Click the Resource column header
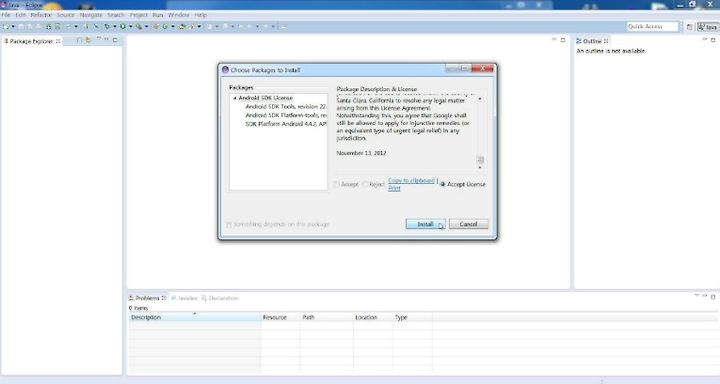Screen dimensions: 720x384 click(x=280, y=317)
